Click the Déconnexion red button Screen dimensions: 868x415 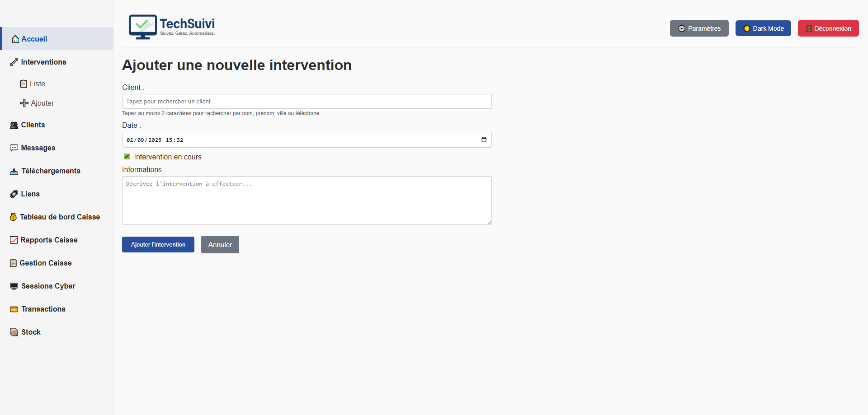point(828,28)
